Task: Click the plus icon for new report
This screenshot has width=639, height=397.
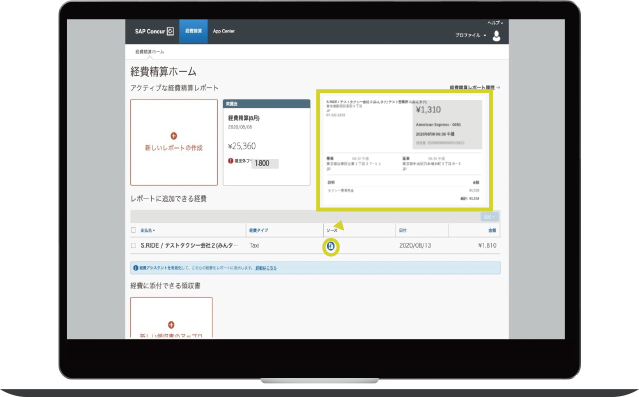Action: coord(174,136)
